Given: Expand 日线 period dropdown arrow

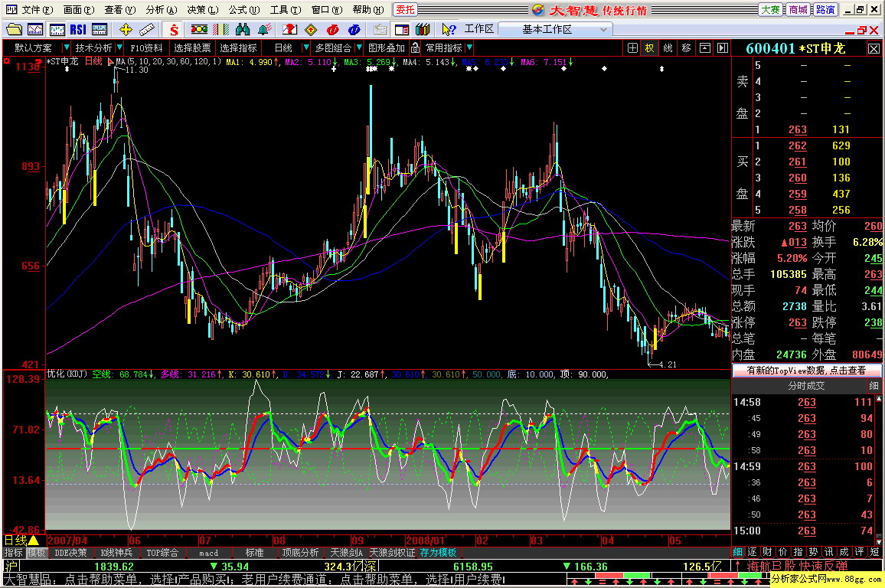Looking at the screenshot, I should 306,48.
